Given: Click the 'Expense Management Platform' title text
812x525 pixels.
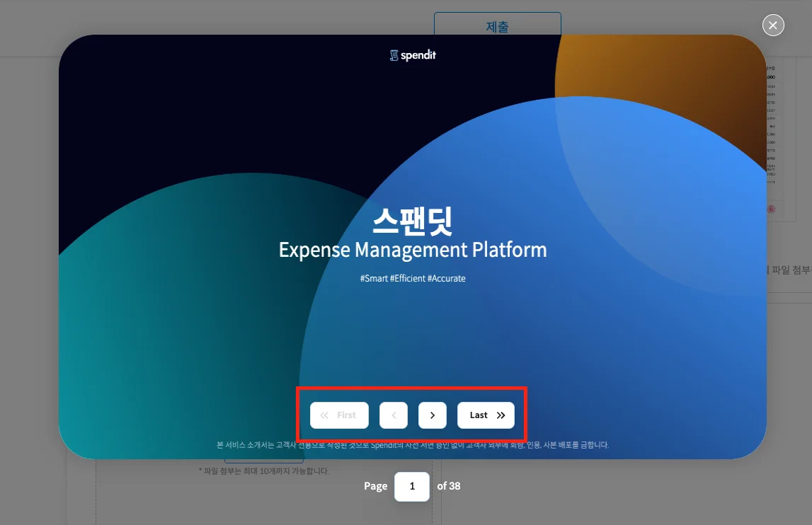Looking at the screenshot, I should tap(413, 250).
